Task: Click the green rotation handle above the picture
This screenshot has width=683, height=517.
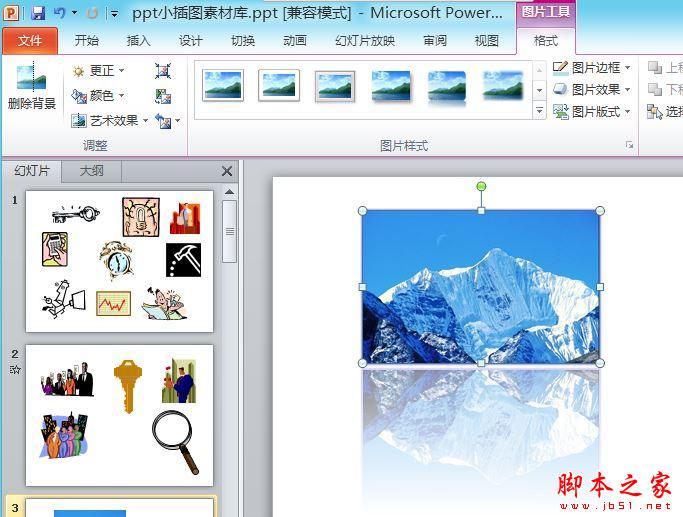Action: (x=481, y=186)
